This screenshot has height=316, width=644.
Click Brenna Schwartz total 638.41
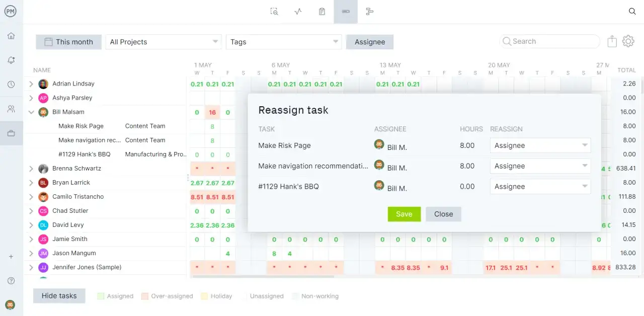coord(625,169)
